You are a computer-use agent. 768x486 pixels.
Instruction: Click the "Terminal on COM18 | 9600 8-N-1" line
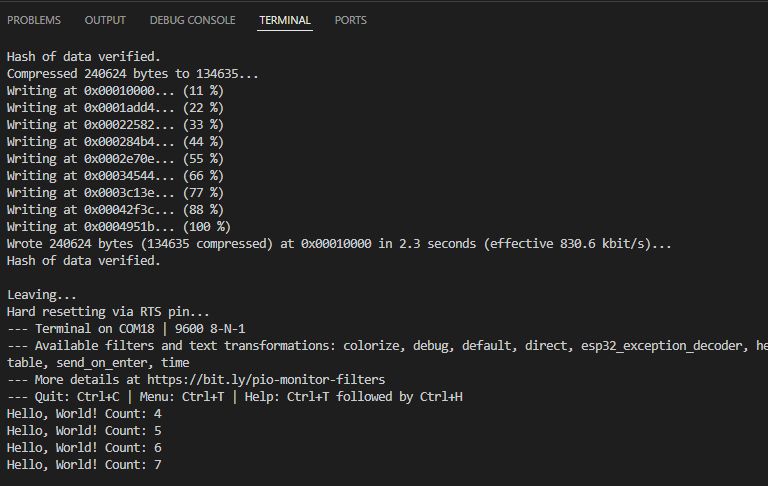pyautogui.click(x=126, y=329)
